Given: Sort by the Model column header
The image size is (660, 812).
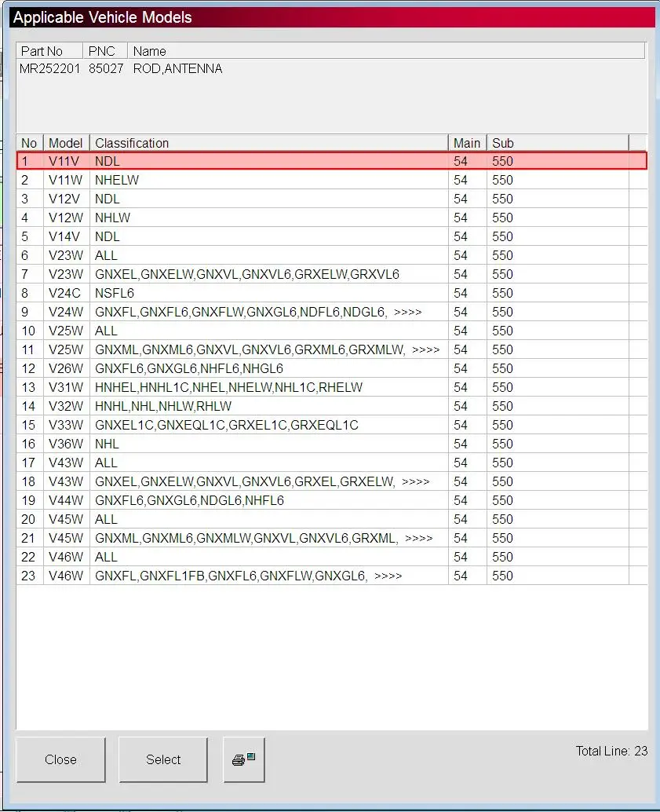Looking at the screenshot, I should point(66,143).
